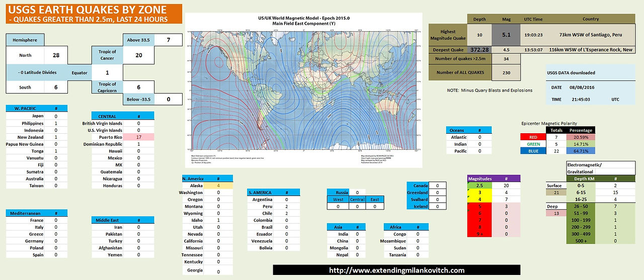This screenshot has width=644, height=280.
Task: Click the Peru count cell
Action: click(286, 207)
